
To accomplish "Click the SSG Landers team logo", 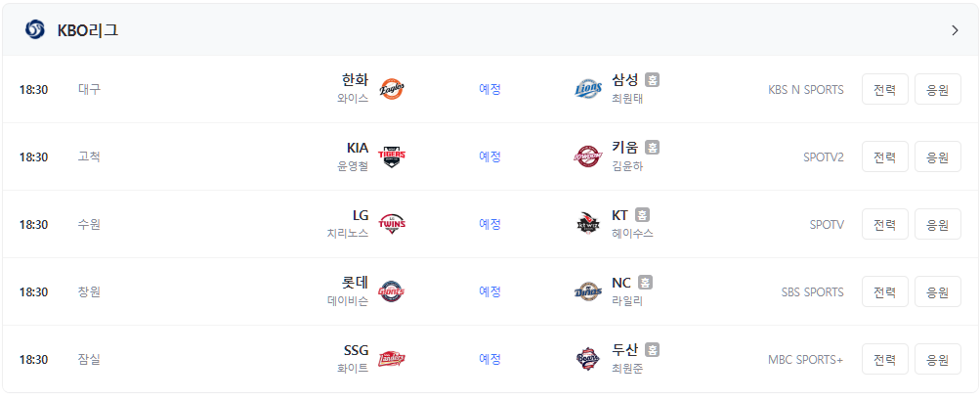I will (392, 359).
